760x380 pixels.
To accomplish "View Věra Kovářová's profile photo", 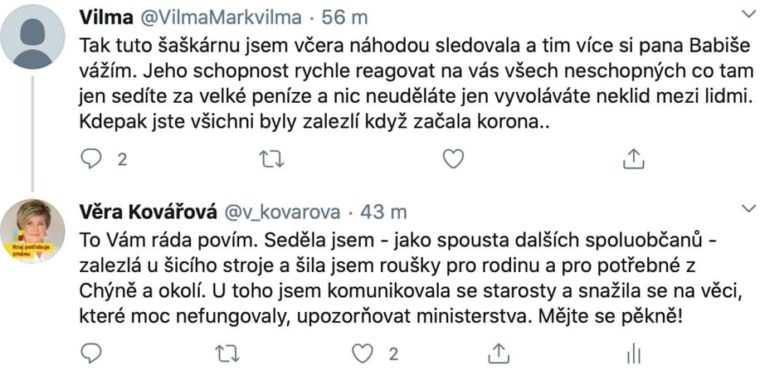I will [32, 231].
